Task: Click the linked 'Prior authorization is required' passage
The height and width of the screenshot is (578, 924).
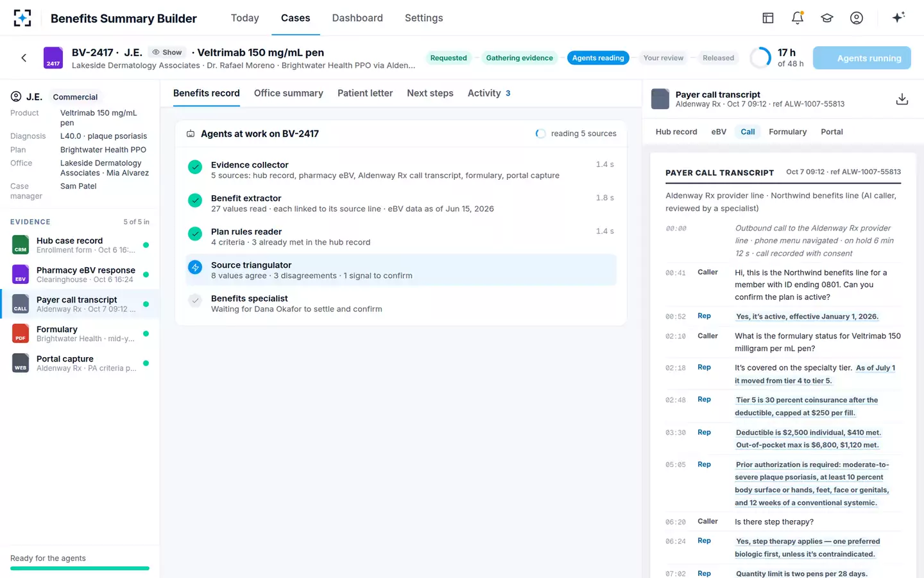Action: (x=812, y=484)
